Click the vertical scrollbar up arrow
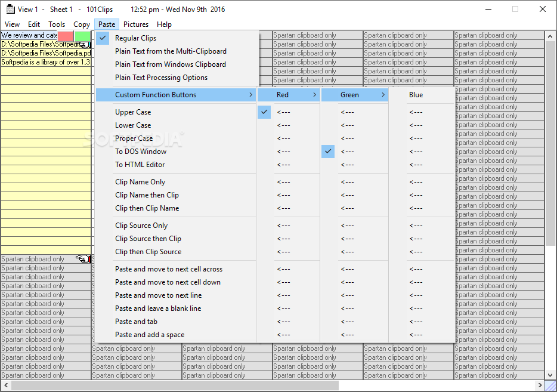Screen dimensions: 557x392 point(550,36)
